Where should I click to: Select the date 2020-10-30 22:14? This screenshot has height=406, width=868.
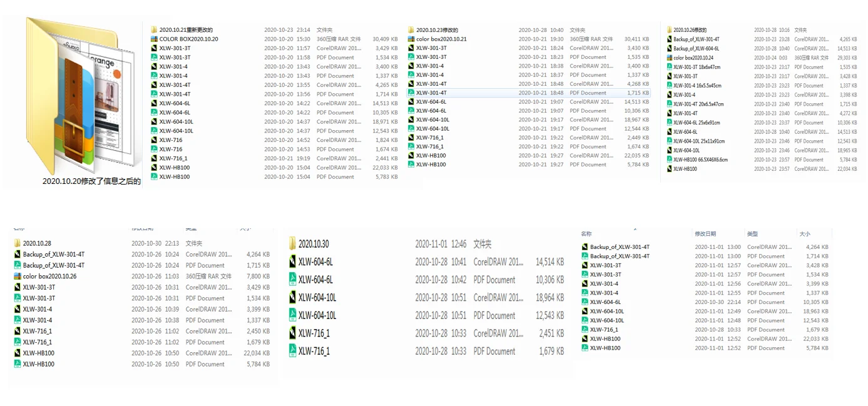click(x=718, y=302)
